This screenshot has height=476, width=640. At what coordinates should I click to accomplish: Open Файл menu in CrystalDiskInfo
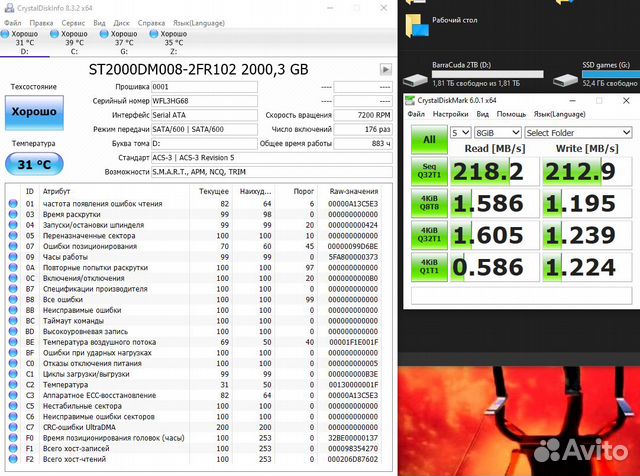13,23
